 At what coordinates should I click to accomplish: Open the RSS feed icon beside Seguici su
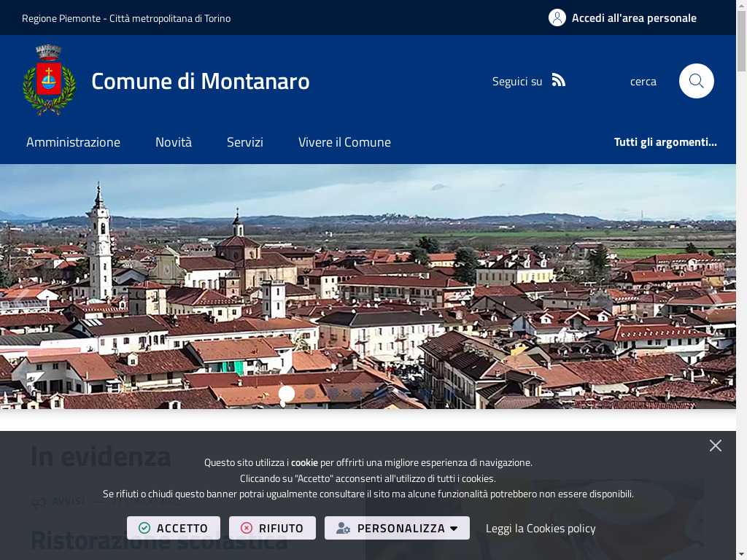tap(558, 80)
